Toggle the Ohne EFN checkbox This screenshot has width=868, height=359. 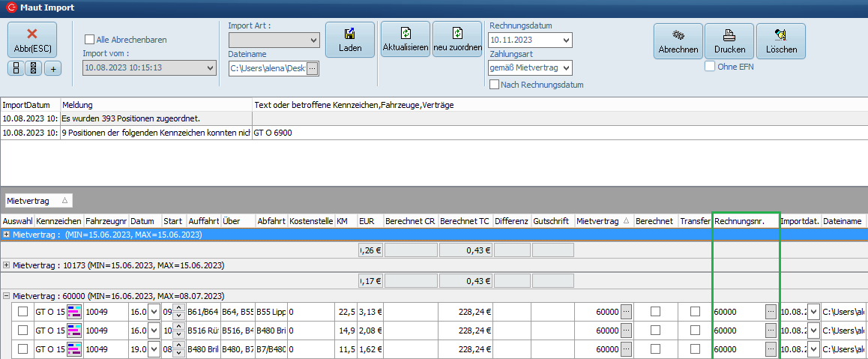click(x=710, y=67)
